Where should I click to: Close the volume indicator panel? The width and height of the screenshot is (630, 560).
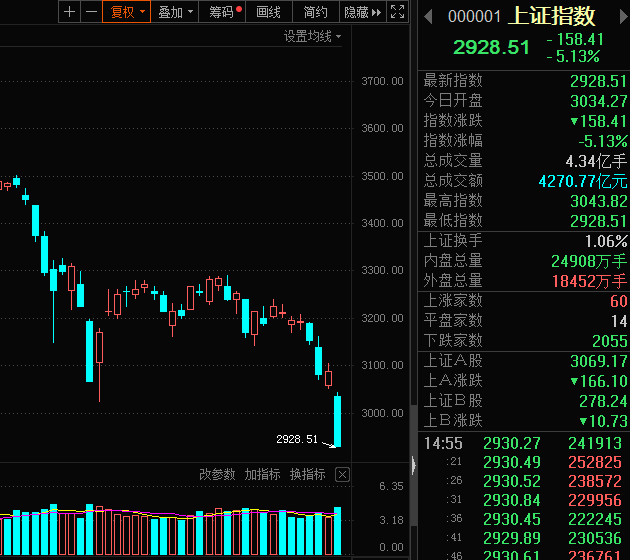[x=342, y=475]
